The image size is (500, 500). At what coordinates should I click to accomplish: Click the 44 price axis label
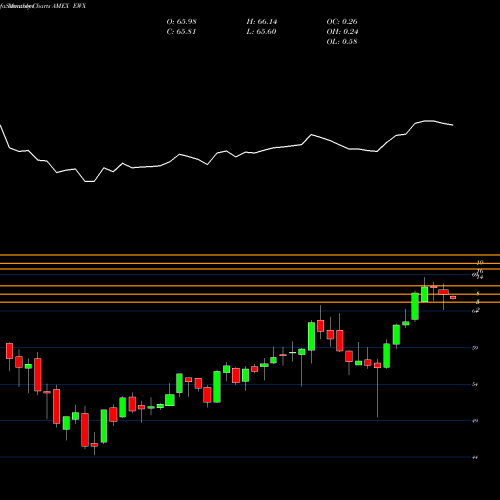475,457
